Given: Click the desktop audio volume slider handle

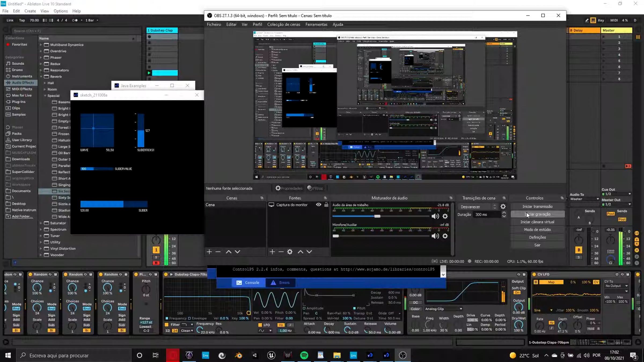Looking at the screenshot, I should (377, 216).
